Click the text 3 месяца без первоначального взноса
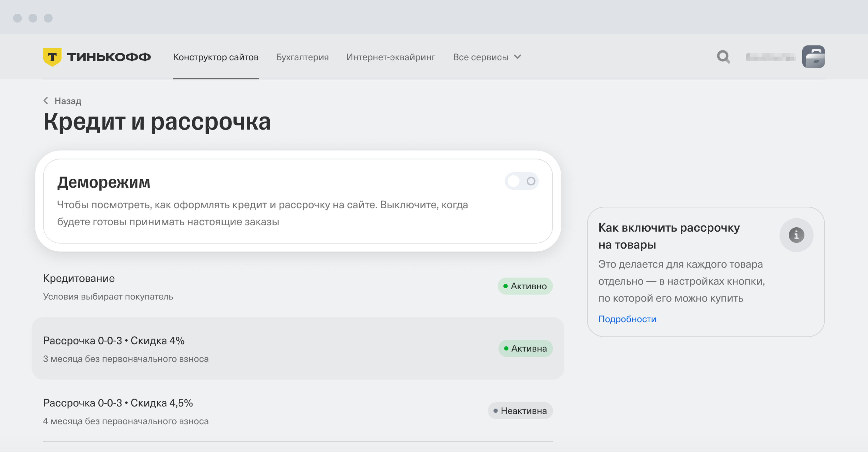The height and width of the screenshot is (452, 868). coord(126,359)
